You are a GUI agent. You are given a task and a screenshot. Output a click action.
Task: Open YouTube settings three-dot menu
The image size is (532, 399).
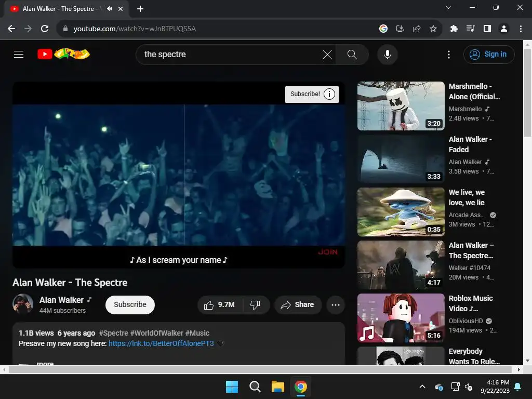pos(448,55)
